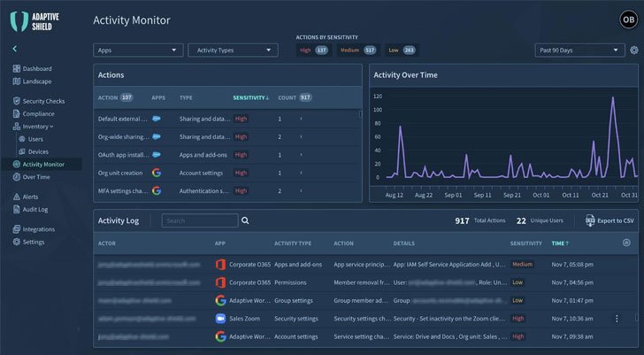Sort by the Sensitivity column in Actions
The height and width of the screenshot is (355, 644).
251,97
